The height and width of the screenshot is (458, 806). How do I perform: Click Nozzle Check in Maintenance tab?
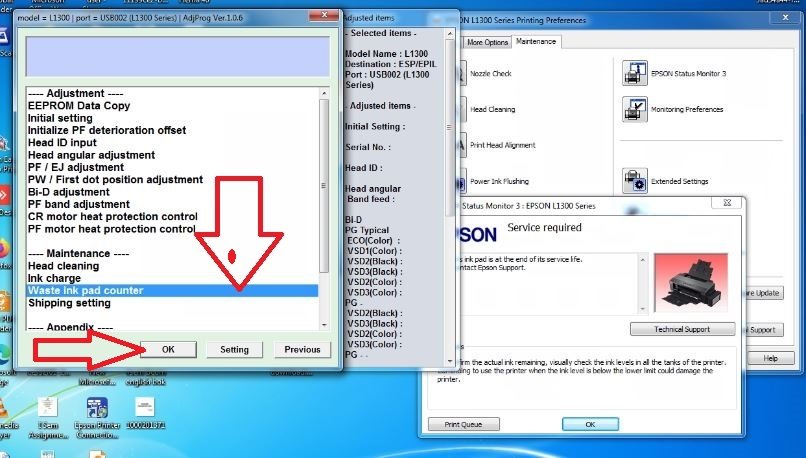tap(490, 74)
